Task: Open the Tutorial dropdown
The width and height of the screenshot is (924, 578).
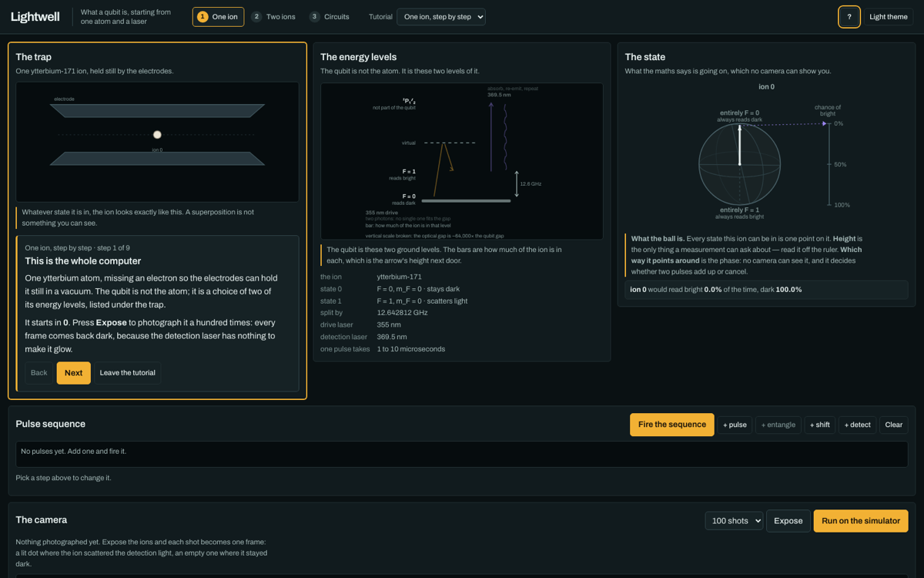Action: (x=441, y=17)
